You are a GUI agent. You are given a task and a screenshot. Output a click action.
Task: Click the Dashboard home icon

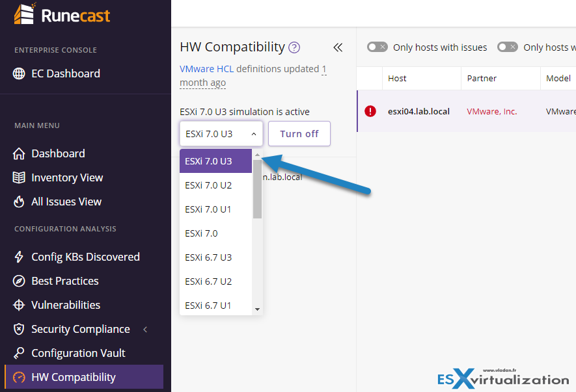19,153
